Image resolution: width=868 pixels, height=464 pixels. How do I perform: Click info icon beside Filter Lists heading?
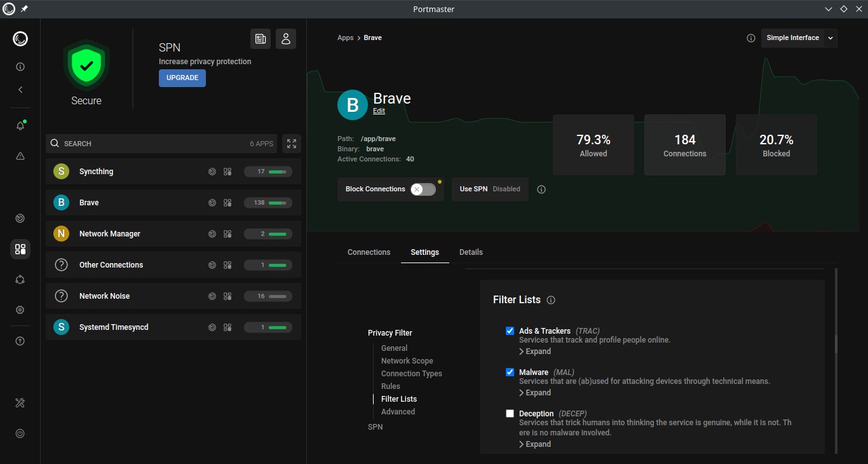pos(551,300)
